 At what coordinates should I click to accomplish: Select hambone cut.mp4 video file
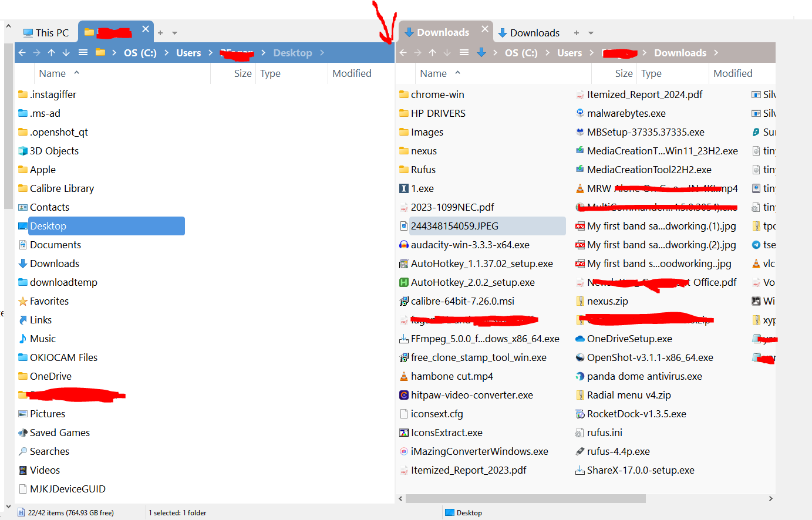pyautogui.click(x=452, y=376)
